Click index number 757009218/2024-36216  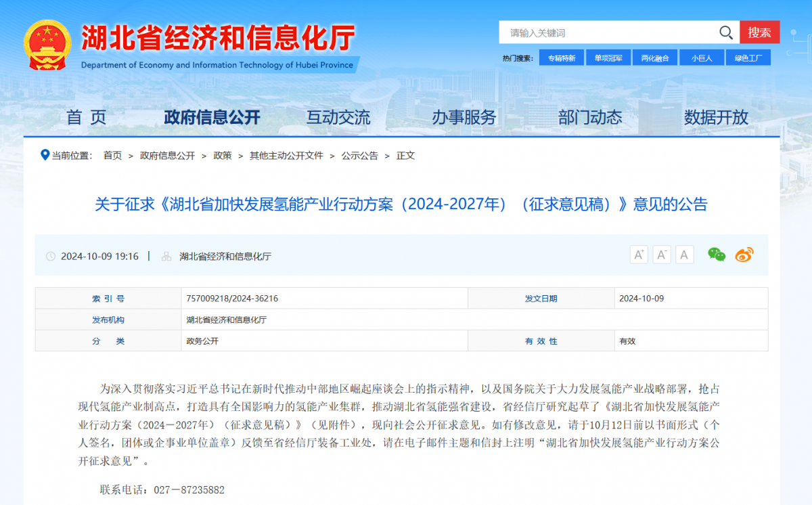tap(232, 299)
